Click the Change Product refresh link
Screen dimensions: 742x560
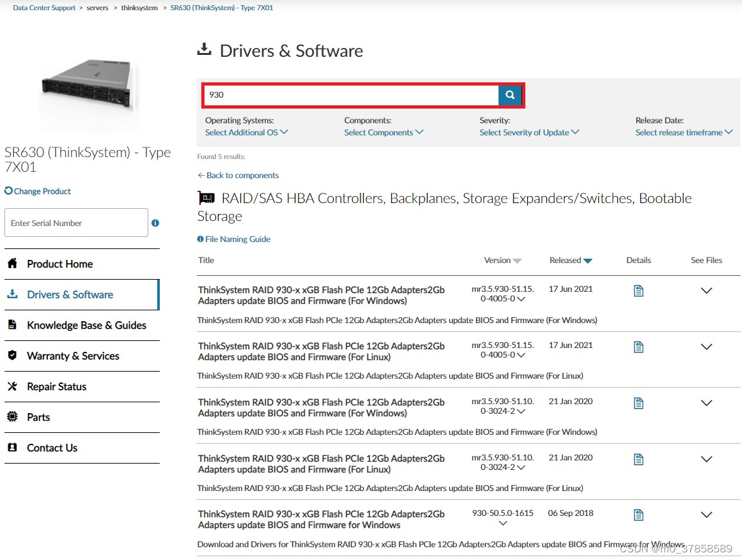pyautogui.click(x=38, y=191)
